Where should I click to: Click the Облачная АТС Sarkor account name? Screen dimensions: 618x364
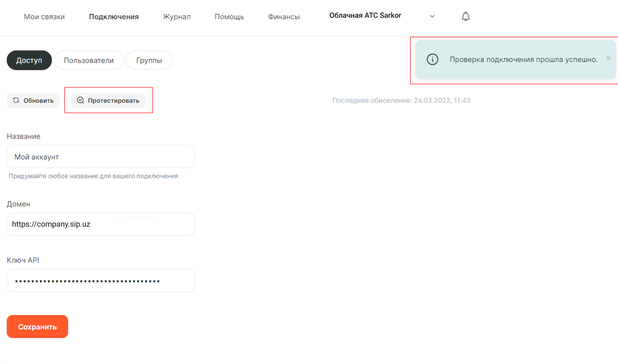point(365,16)
